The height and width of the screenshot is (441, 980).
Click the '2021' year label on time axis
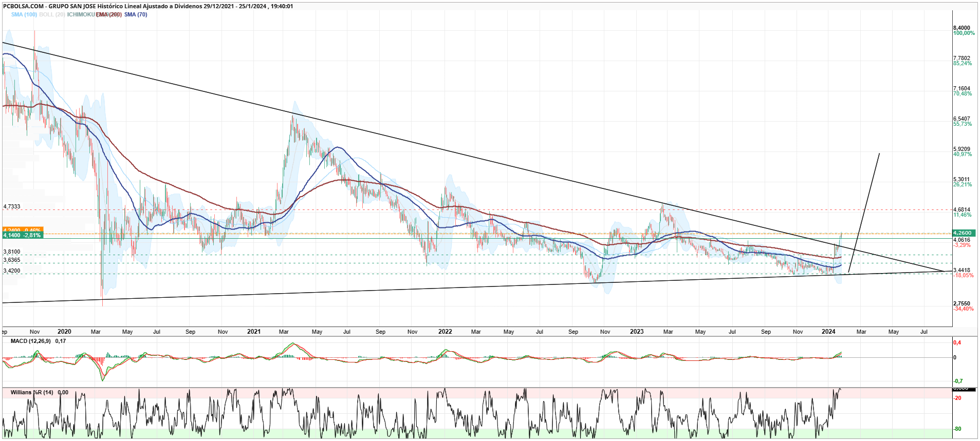254,332
